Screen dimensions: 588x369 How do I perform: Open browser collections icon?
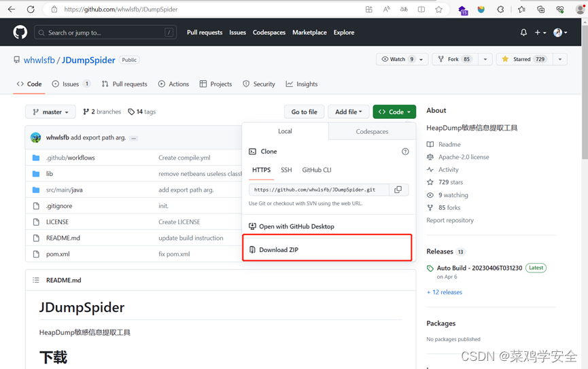click(x=540, y=10)
